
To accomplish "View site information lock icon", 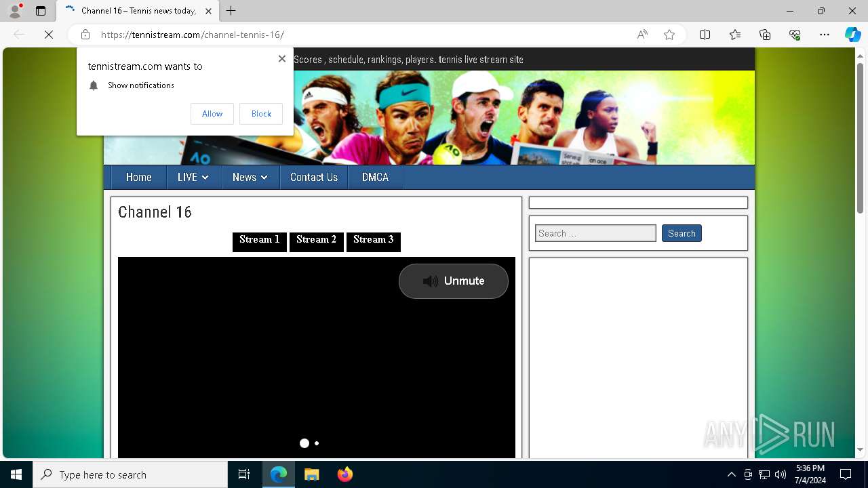I will [85, 35].
